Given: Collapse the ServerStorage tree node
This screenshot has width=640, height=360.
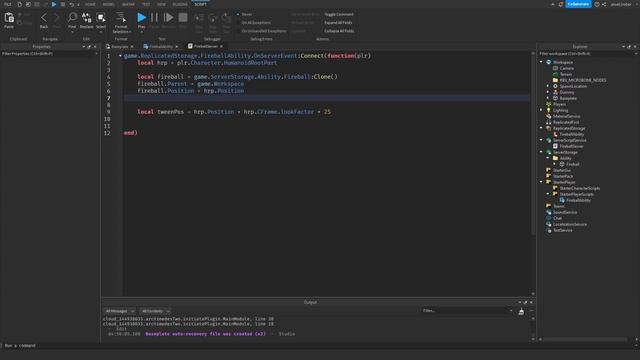Looking at the screenshot, I should coord(542,152).
